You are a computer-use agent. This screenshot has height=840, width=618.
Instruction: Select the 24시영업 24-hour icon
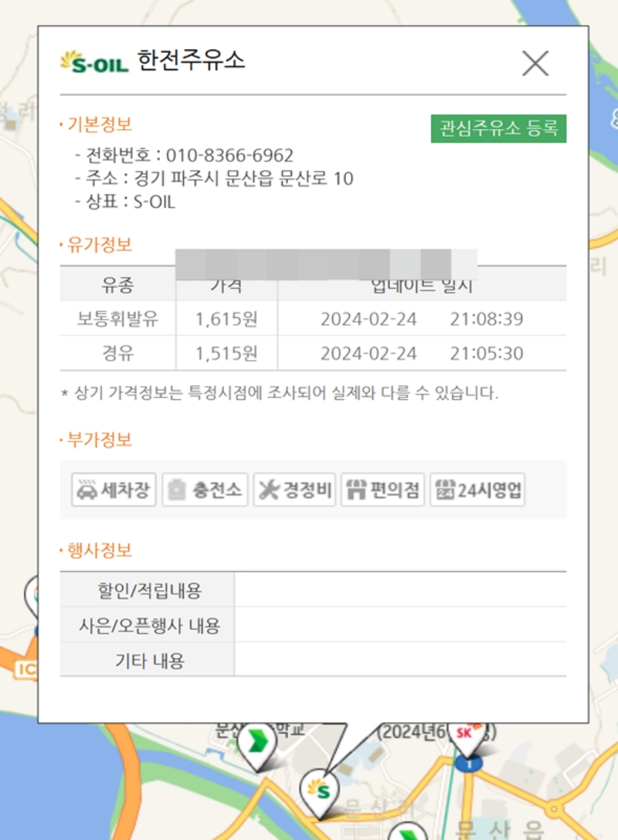click(477, 489)
